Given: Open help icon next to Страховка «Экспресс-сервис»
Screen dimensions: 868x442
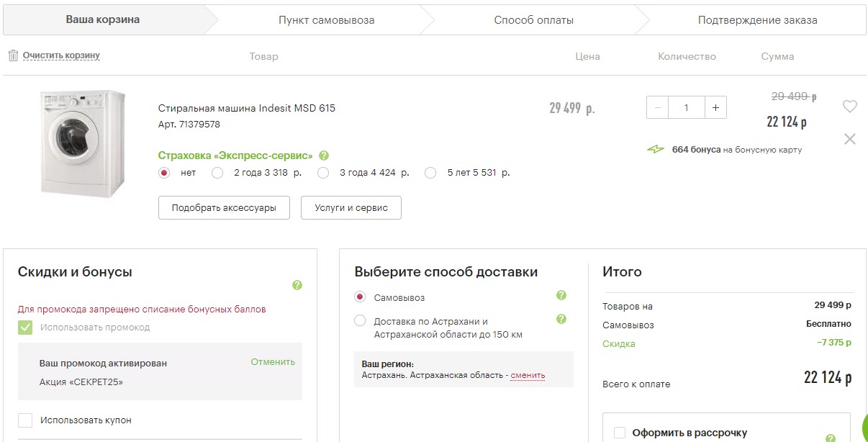Looking at the screenshot, I should pyautogui.click(x=324, y=155).
